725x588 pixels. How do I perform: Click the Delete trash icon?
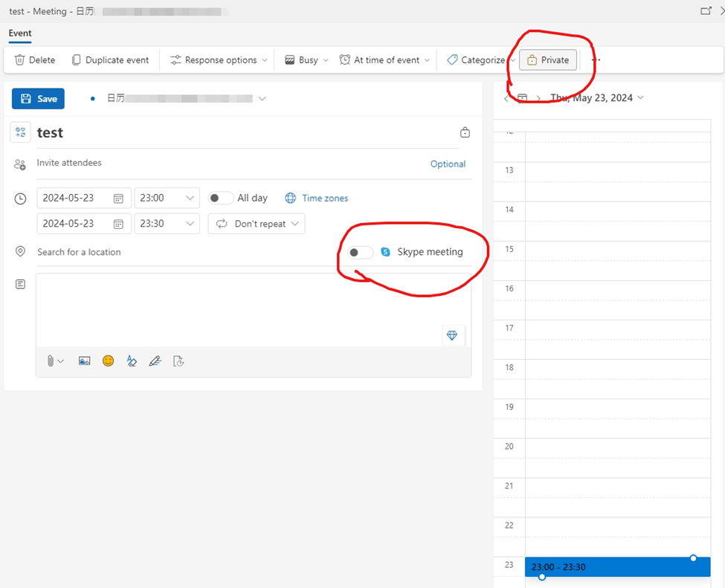19,60
